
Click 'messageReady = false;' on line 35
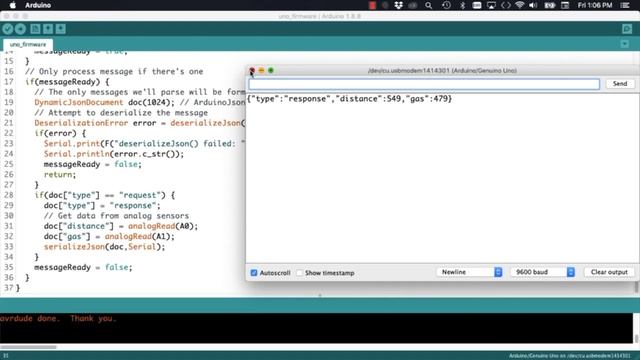[x=83, y=267]
